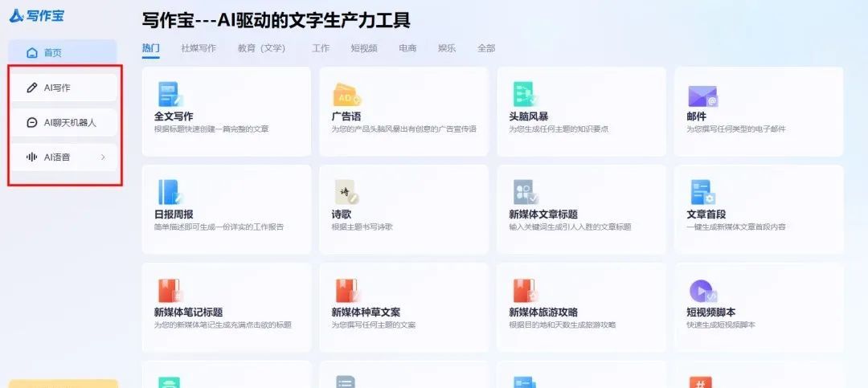This screenshot has height=388, width=868.
Task: Click the 新媒体种草文案 red book icon
Action: pyautogui.click(x=347, y=290)
